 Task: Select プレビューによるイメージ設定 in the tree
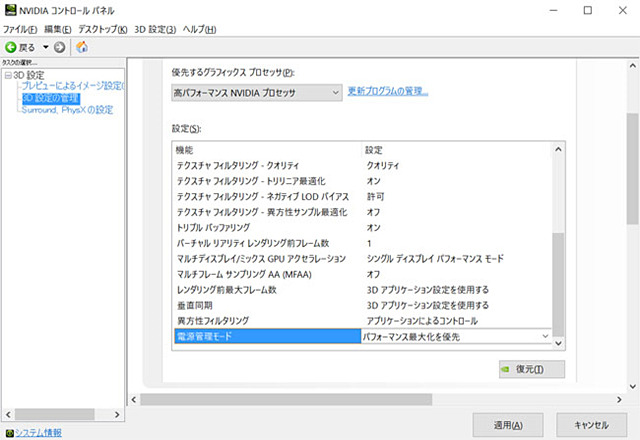(73, 86)
